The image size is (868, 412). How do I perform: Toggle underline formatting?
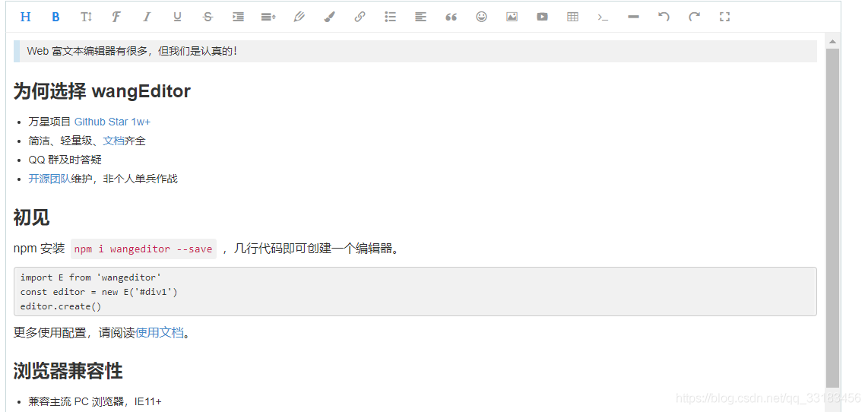point(177,17)
